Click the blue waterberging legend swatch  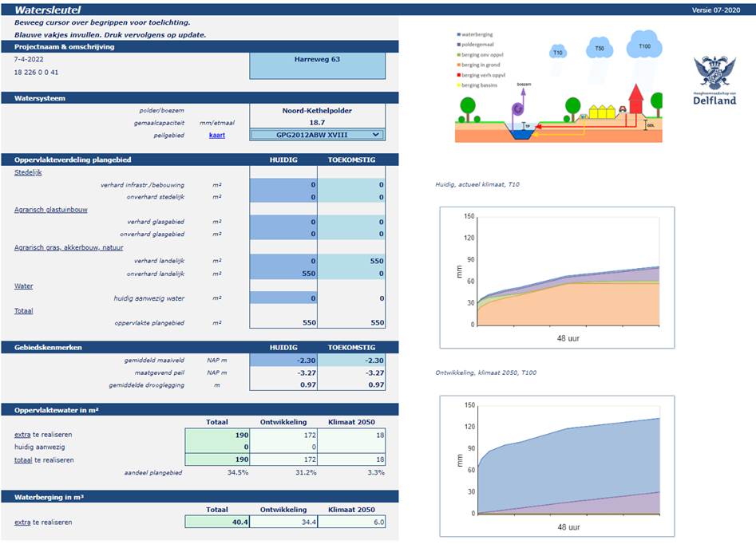(x=458, y=34)
